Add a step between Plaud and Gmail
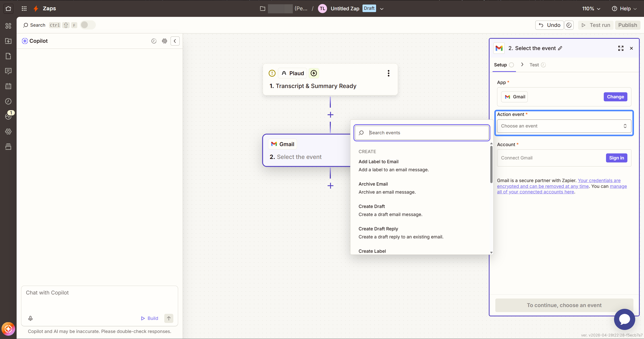 pos(330,115)
